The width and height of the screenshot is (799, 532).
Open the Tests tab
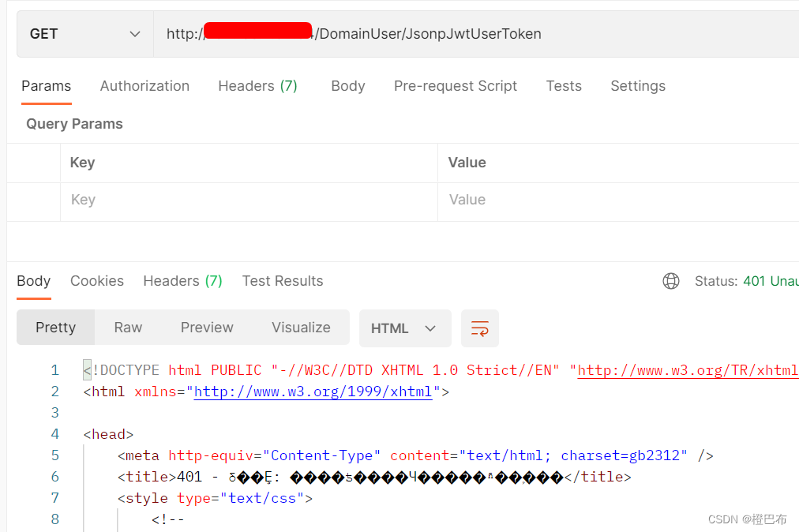pos(563,86)
